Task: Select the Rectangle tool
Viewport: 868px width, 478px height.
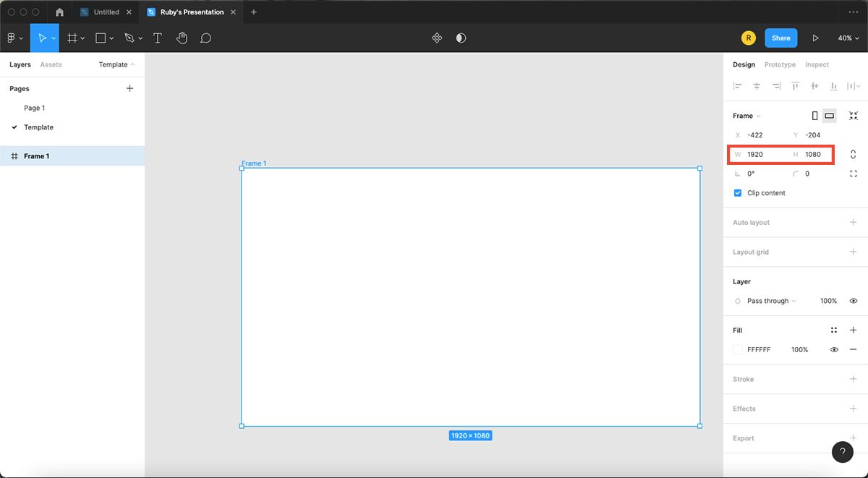Action: (x=101, y=38)
